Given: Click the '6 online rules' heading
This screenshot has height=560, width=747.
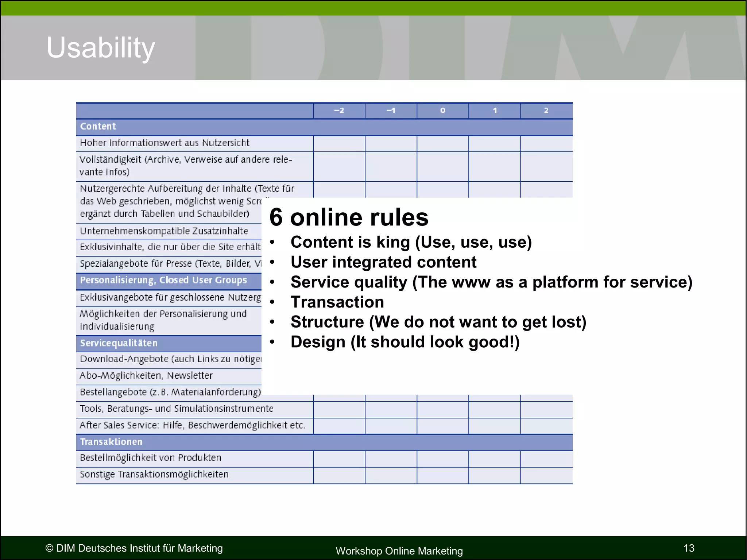Looking at the screenshot, I should click(349, 217).
